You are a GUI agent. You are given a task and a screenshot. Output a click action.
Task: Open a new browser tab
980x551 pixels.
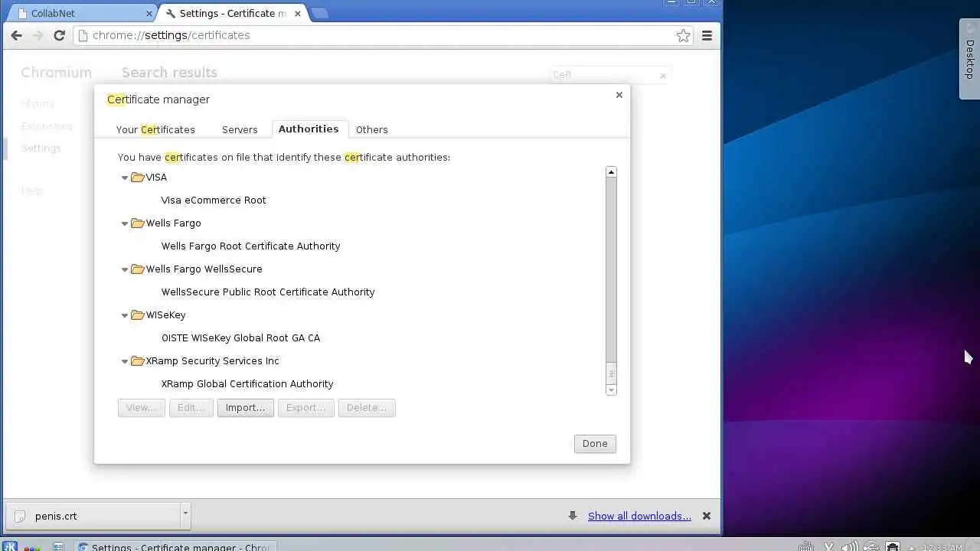pos(319,13)
